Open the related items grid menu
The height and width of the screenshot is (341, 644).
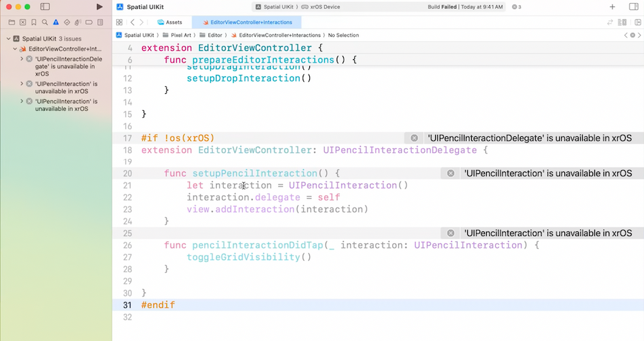click(119, 22)
